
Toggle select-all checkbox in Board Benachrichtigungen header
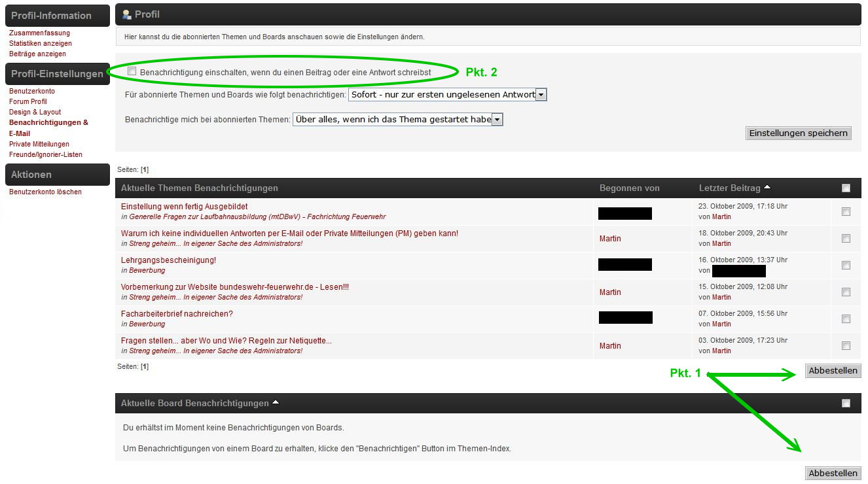[x=846, y=404]
